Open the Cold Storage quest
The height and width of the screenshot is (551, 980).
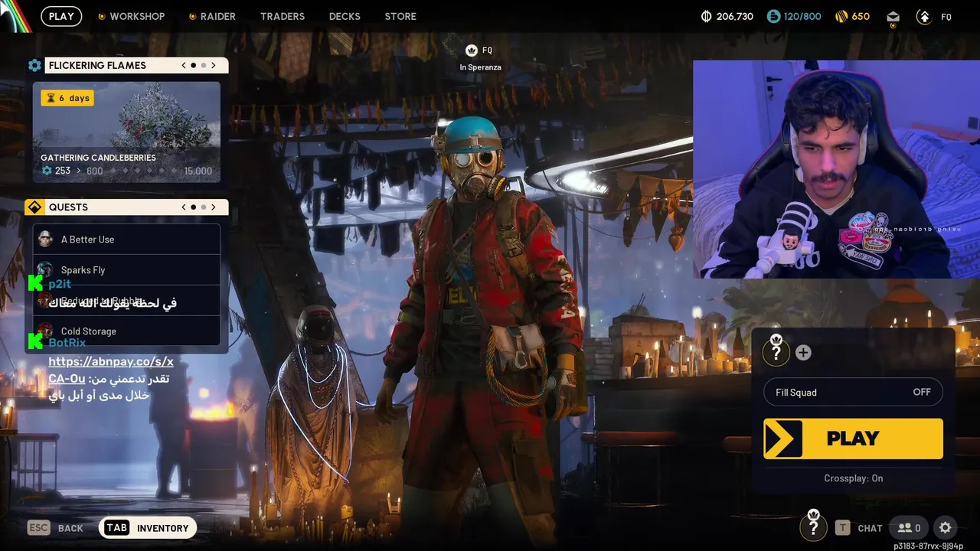[x=126, y=331]
